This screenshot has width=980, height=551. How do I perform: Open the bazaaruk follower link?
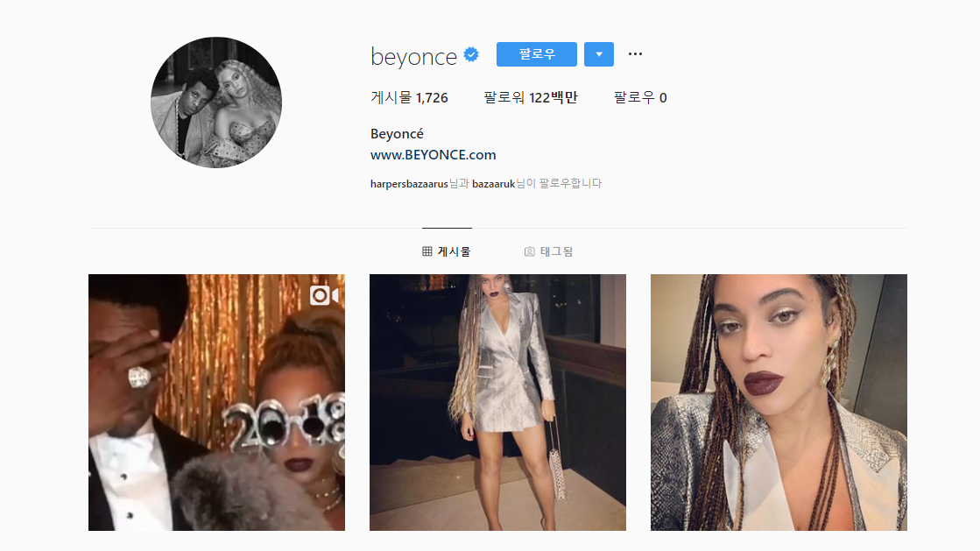(x=493, y=184)
